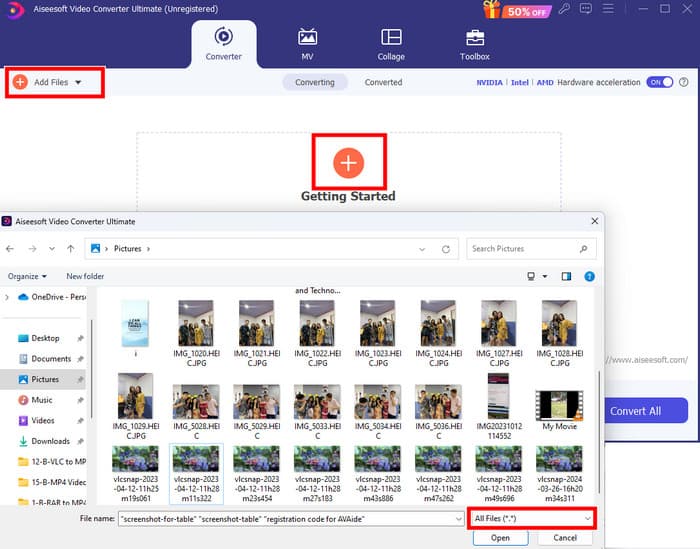
Task: Switch to the Converter tab
Action: click(x=224, y=44)
